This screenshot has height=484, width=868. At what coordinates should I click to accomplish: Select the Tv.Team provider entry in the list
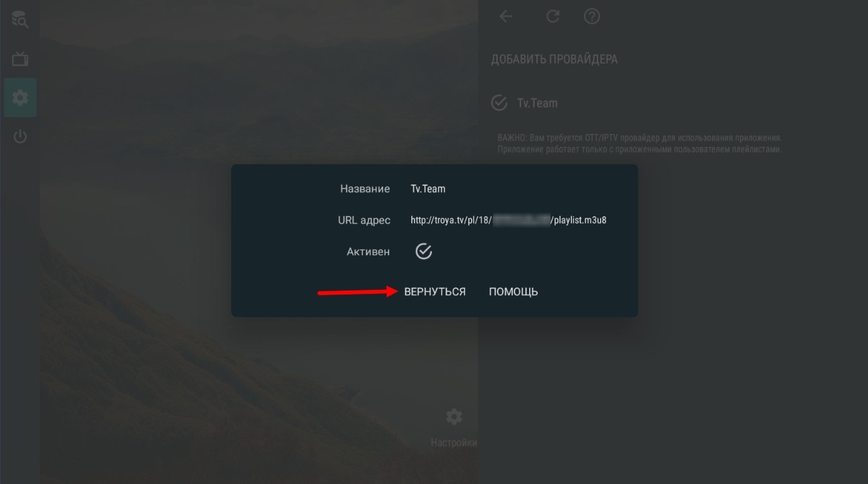[537, 103]
